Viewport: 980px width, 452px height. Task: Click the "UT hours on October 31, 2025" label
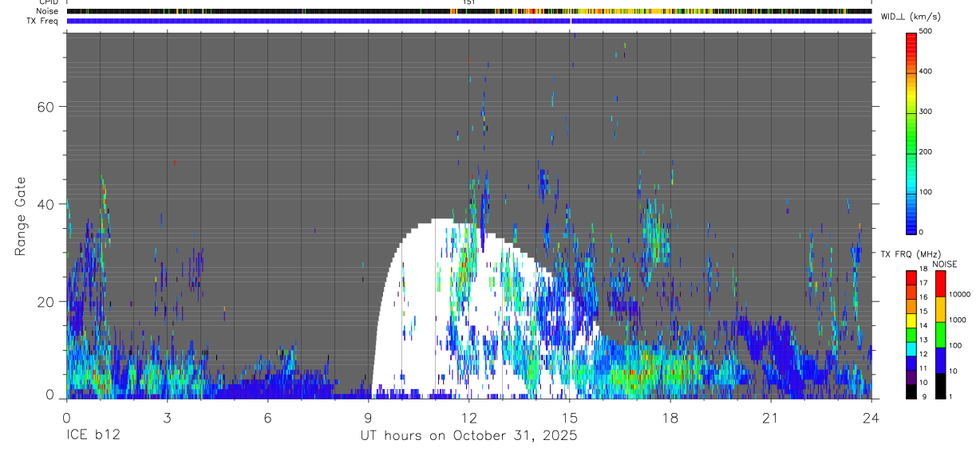pos(468,436)
